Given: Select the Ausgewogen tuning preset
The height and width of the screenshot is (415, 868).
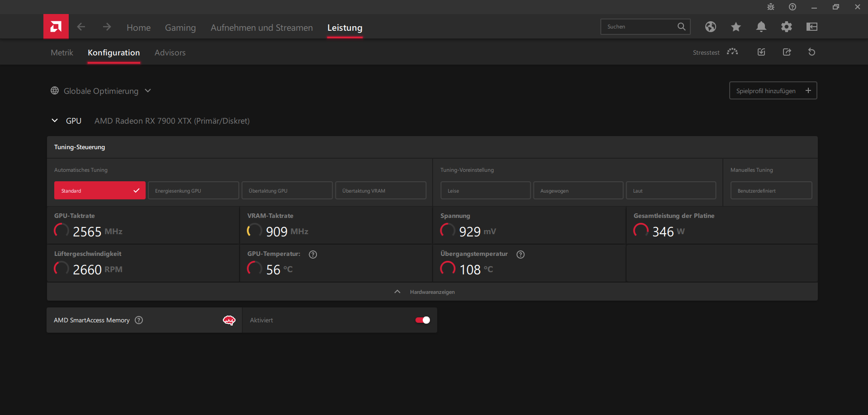Looking at the screenshot, I should click(578, 191).
